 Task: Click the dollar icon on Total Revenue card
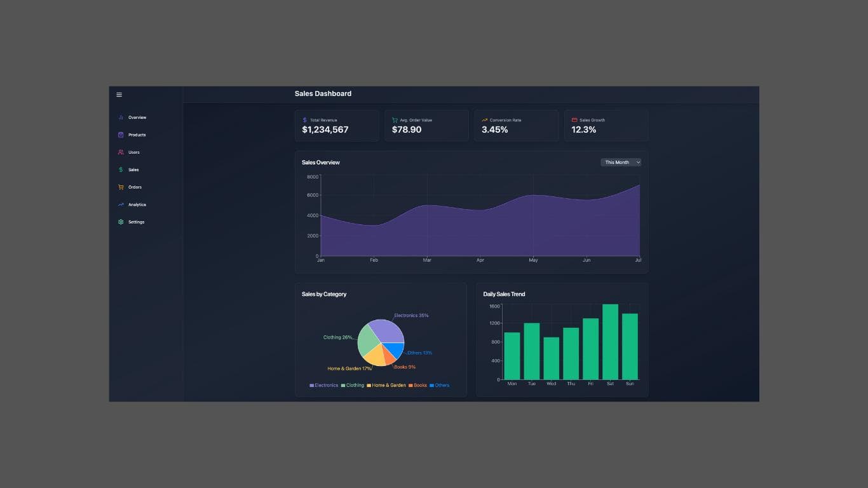[304, 119]
